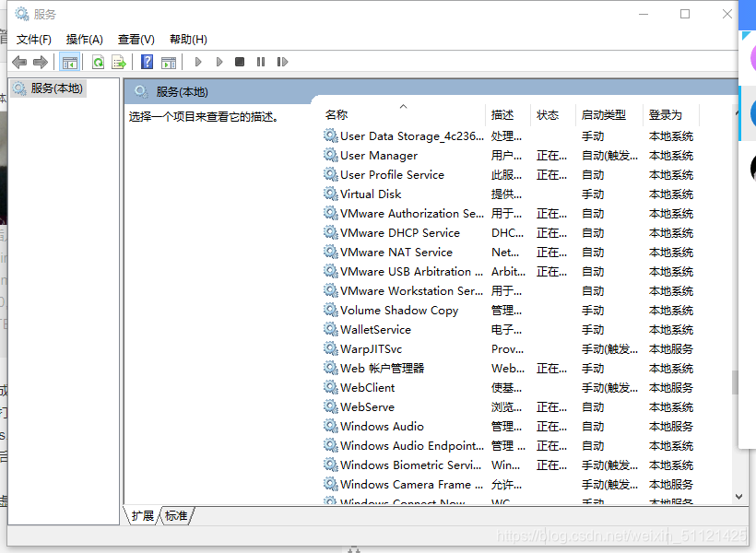Click the gear icon beside Virtual Disk
This screenshot has width=756, height=553.
(x=331, y=194)
